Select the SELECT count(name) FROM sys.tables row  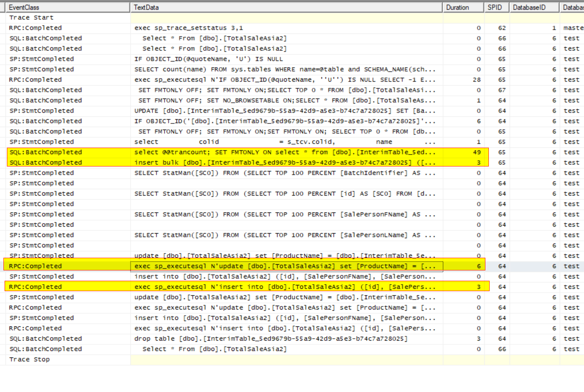click(x=230, y=69)
